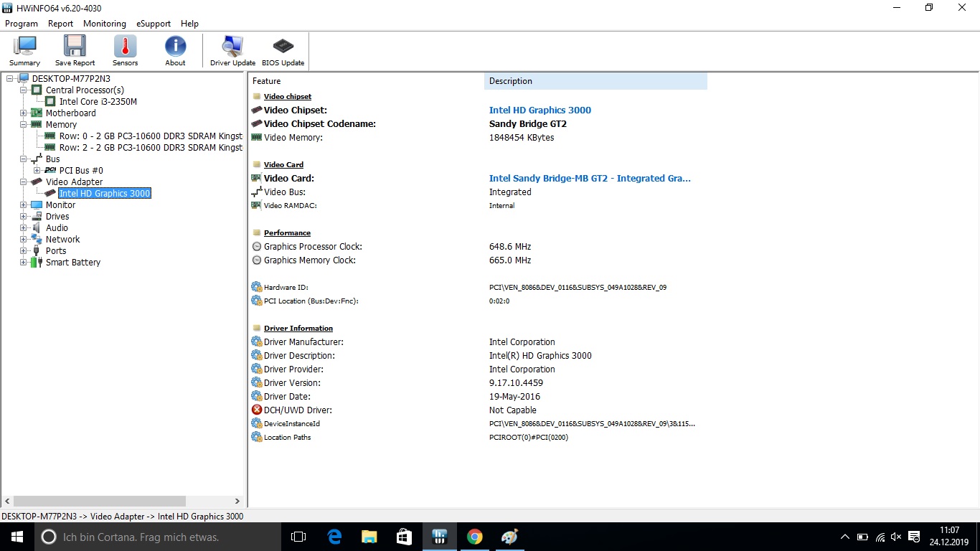Expand the Smart Battery node
Image resolution: width=980 pixels, height=551 pixels.
click(23, 263)
